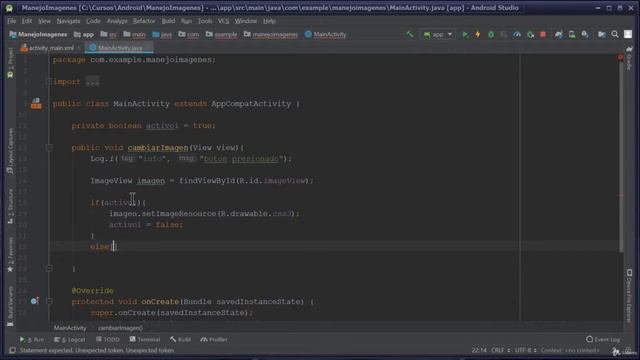Screen dimensions: 640x360
Task: Open the Build tool window
Action: tap(180, 340)
